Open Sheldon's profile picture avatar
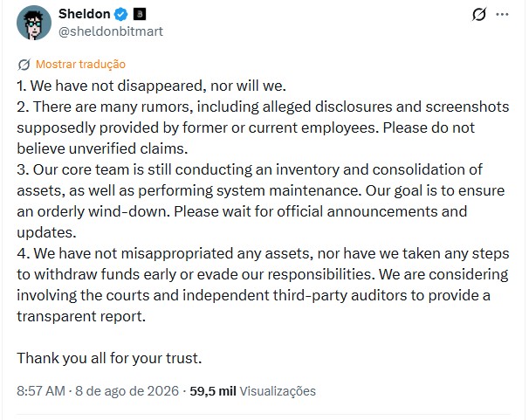This screenshot has height=420, width=529. pyautogui.click(x=34, y=23)
